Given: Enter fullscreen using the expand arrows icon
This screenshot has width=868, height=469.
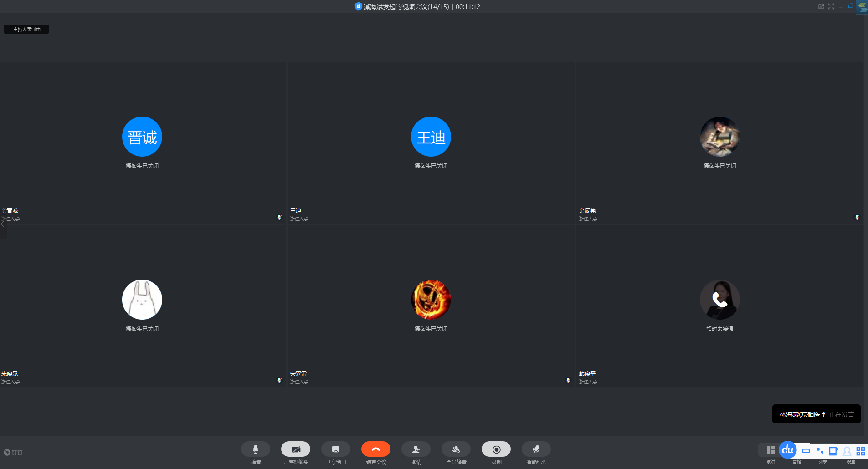Looking at the screenshot, I should [831, 6].
